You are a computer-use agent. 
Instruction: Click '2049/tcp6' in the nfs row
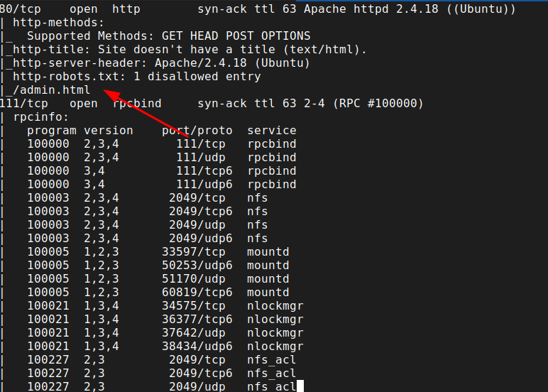201,212
